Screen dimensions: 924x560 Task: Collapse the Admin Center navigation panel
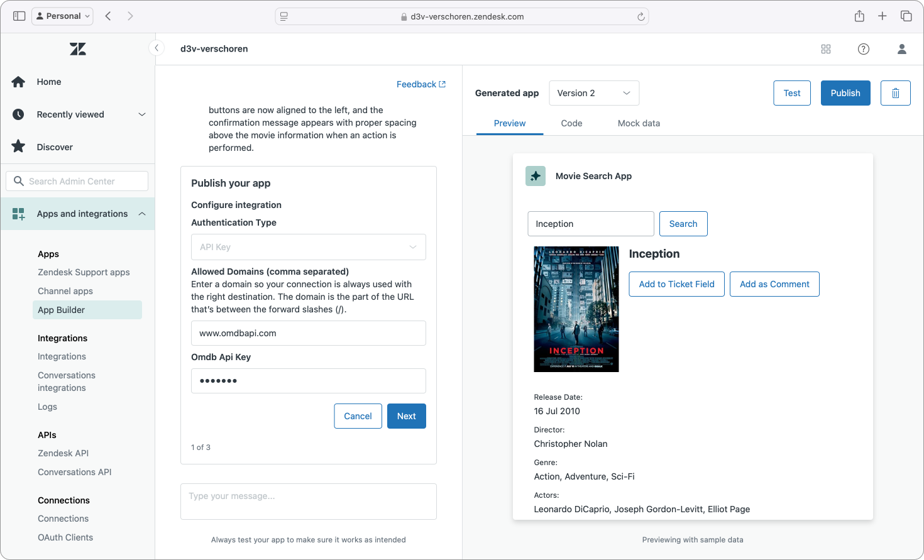[156, 48]
